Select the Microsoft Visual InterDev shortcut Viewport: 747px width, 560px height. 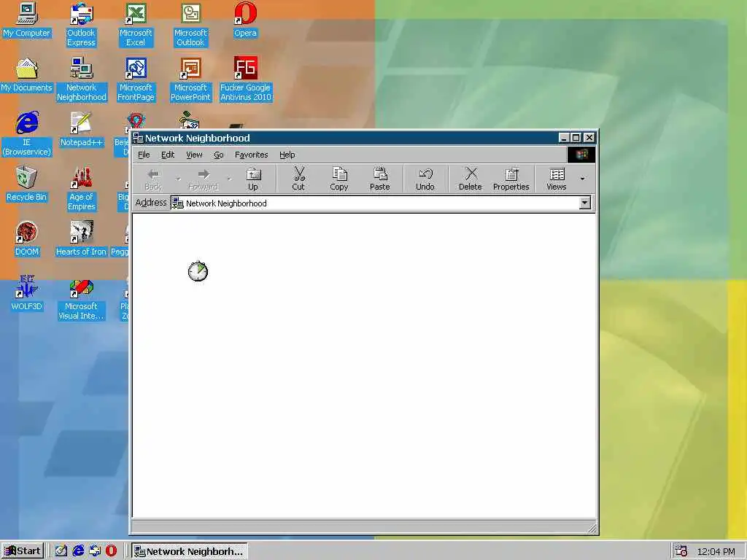(81, 298)
